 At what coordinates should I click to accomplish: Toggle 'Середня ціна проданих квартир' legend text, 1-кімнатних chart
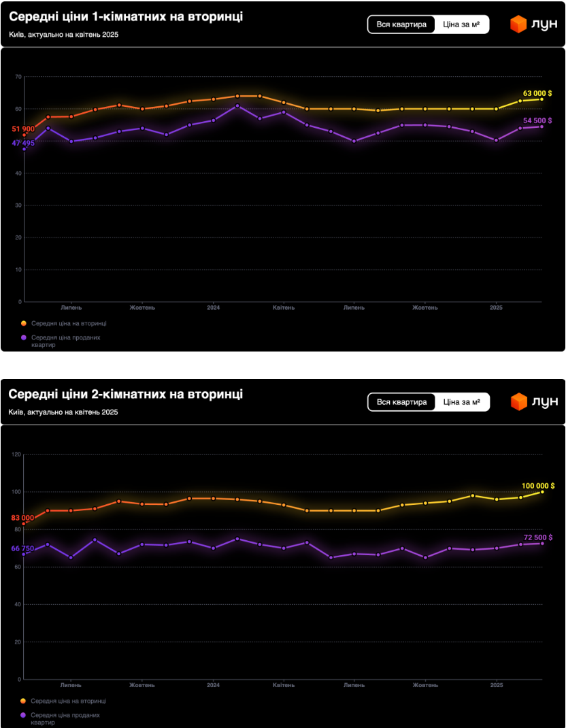tap(66, 342)
